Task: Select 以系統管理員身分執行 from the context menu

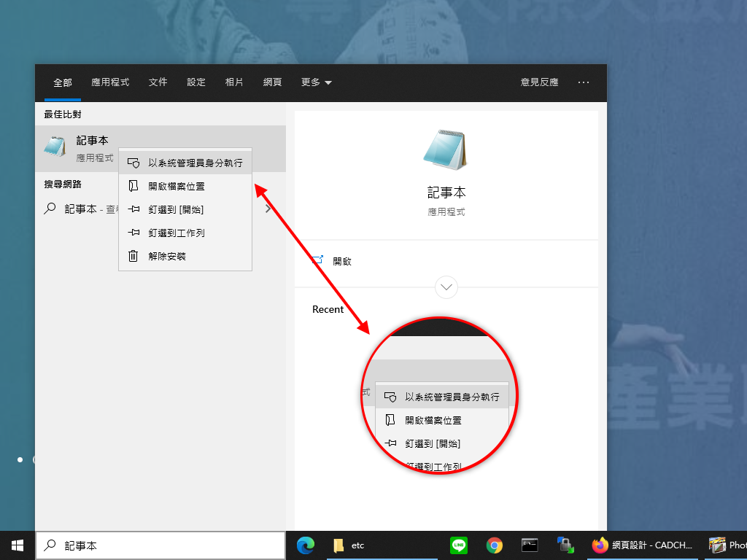Action: click(x=195, y=163)
